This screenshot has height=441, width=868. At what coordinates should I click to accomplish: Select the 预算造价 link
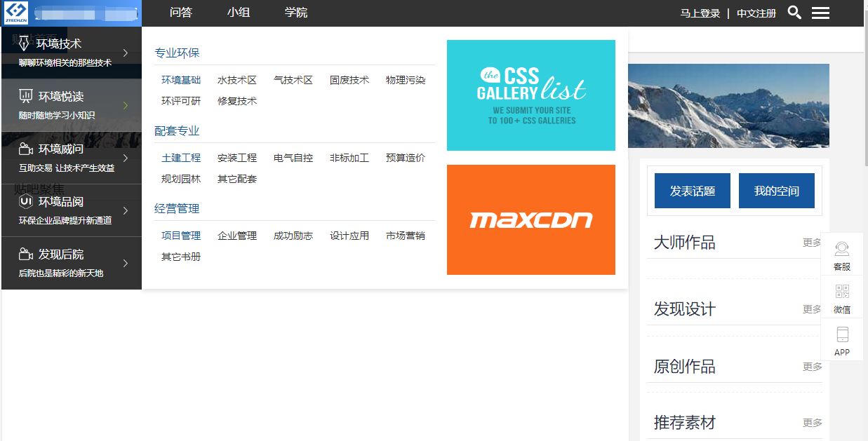(406, 158)
